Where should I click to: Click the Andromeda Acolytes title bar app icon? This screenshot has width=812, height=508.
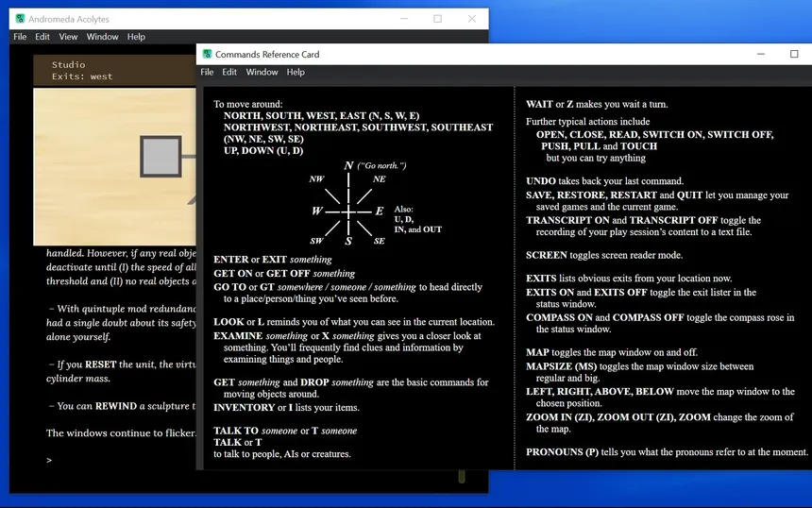20,19
